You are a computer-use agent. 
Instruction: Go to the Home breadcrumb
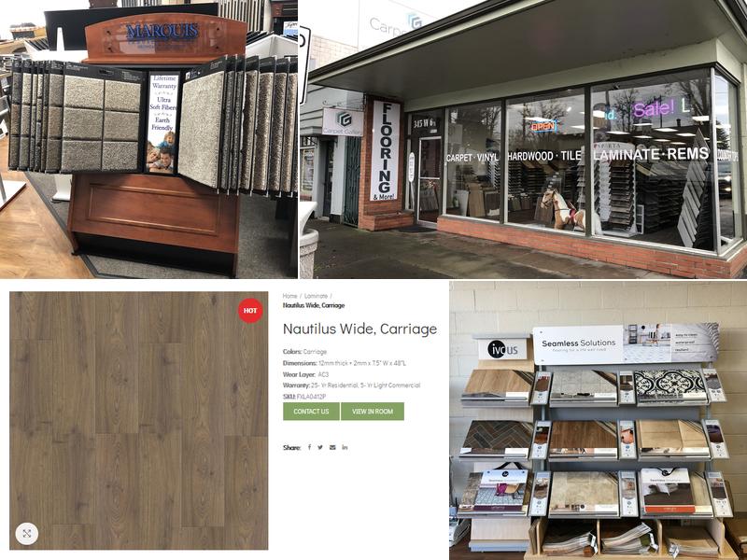click(x=289, y=296)
